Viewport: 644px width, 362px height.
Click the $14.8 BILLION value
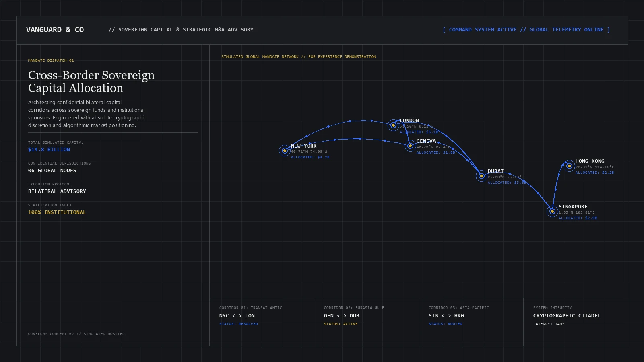click(x=49, y=150)
